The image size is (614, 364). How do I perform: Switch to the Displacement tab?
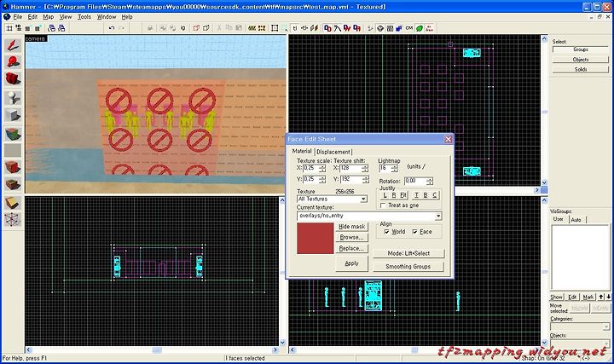click(333, 152)
